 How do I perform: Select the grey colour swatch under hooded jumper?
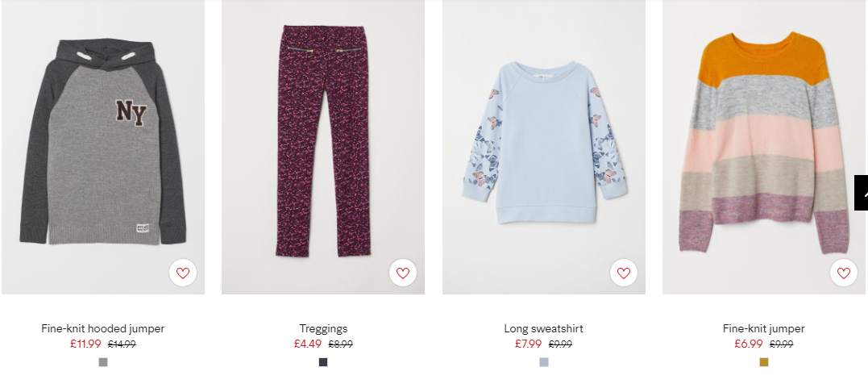(x=103, y=362)
